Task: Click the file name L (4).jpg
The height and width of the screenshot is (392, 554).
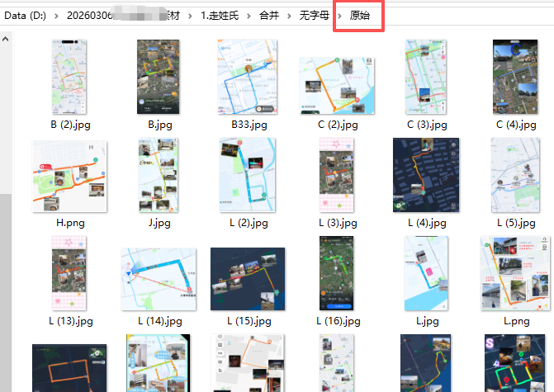Action: [x=427, y=223]
